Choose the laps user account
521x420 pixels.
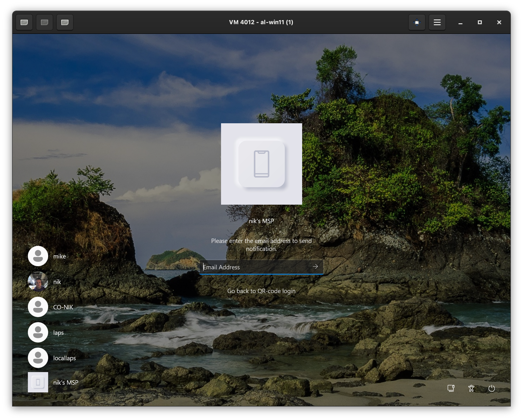coord(38,332)
